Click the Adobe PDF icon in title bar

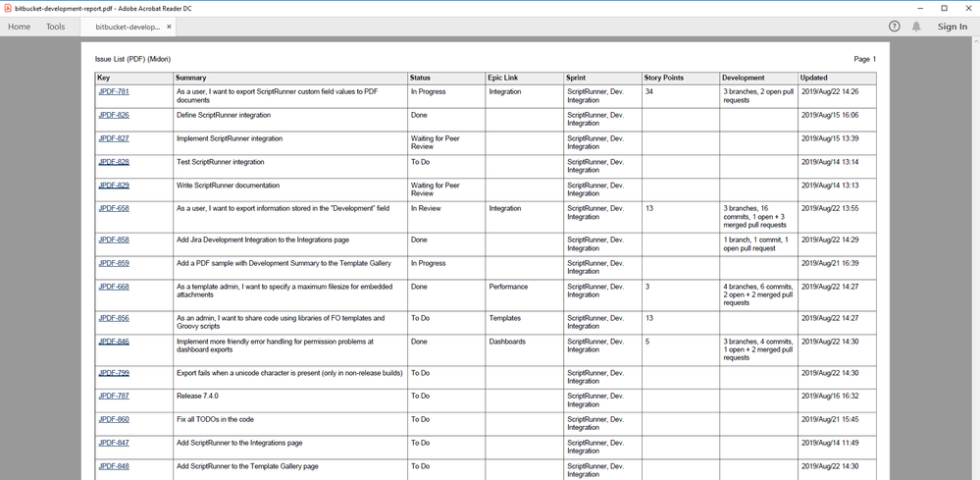click(8, 8)
